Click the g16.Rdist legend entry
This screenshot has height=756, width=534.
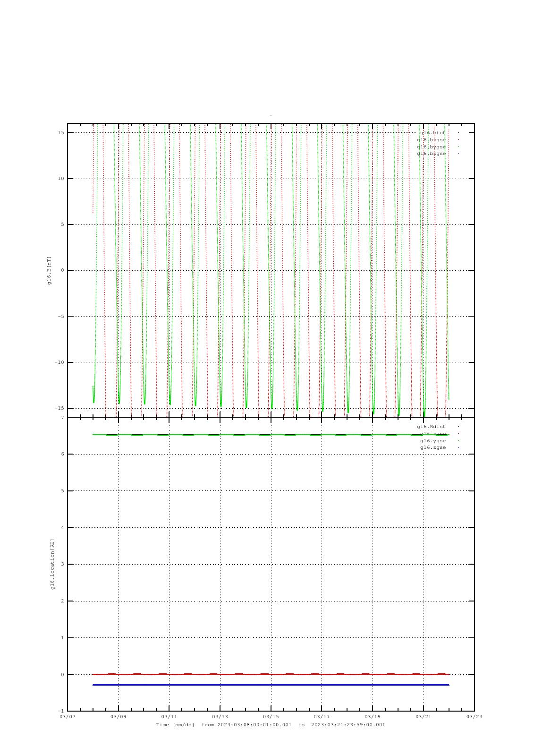(431, 427)
